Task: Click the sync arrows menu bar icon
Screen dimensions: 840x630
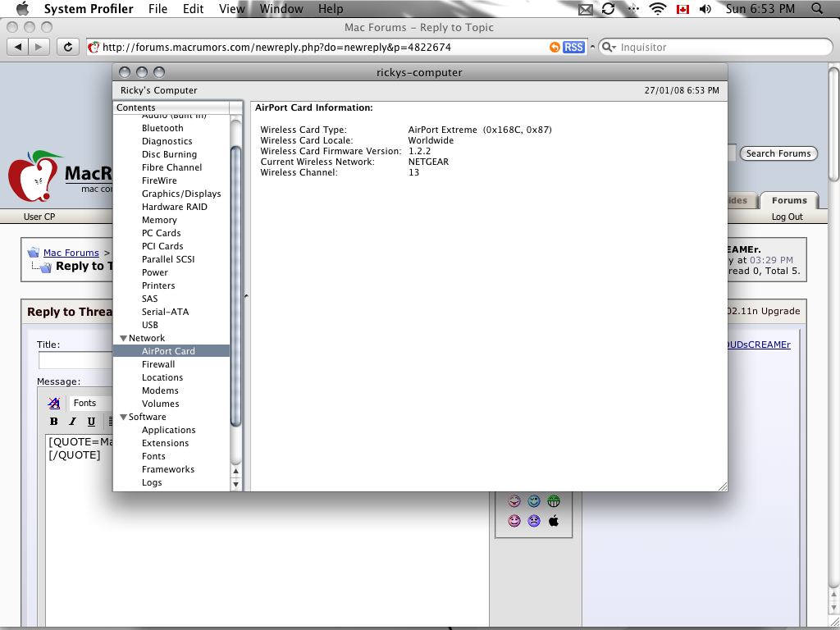Action: tap(609, 9)
